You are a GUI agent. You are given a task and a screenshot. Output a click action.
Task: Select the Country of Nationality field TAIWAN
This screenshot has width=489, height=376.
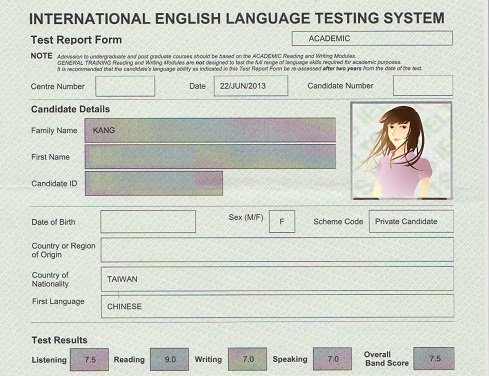pyautogui.click(x=277, y=279)
